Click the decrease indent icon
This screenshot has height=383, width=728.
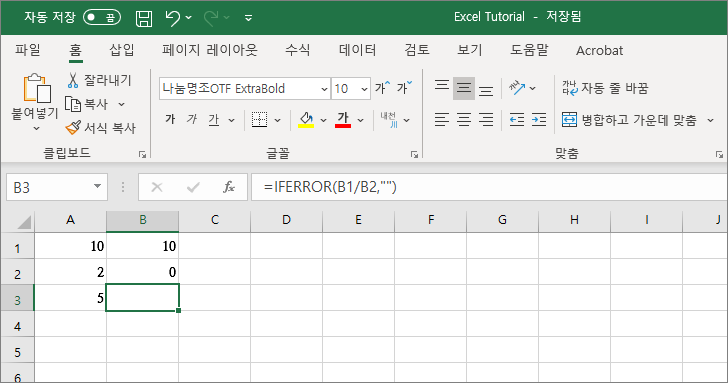[517, 120]
